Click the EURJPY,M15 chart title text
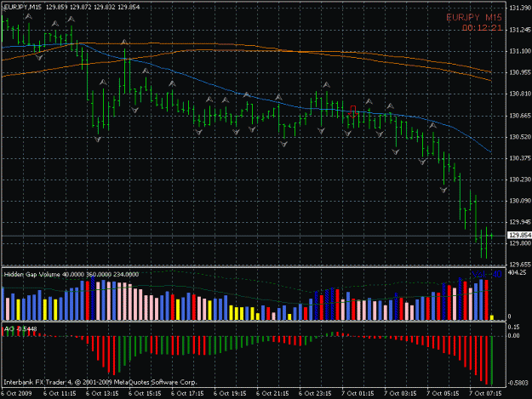 [22, 7]
